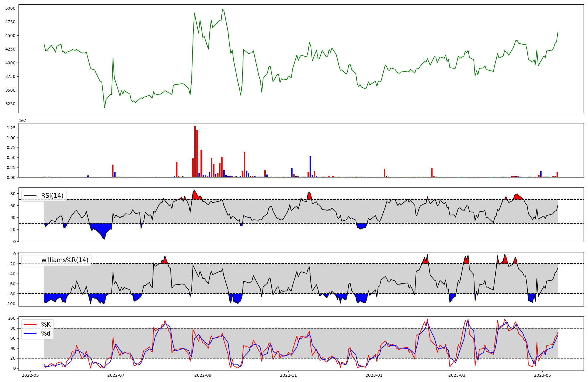
Task: Click the 3250 price axis tick label
Action: pos(11,104)
